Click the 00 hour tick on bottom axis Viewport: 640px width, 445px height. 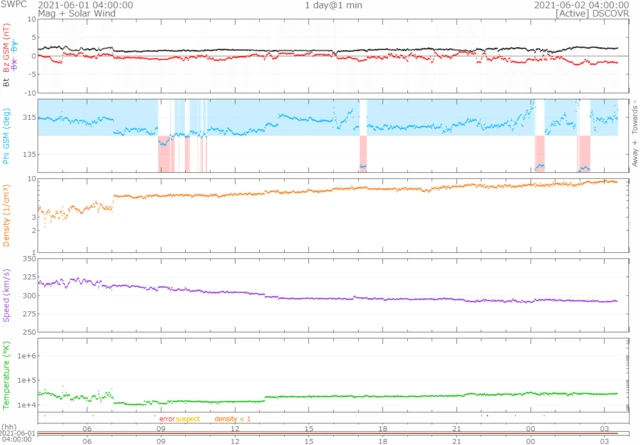click(530, 440)
